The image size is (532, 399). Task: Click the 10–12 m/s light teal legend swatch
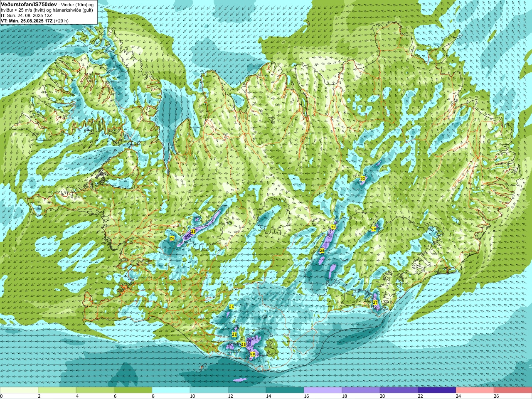(209, 390)
